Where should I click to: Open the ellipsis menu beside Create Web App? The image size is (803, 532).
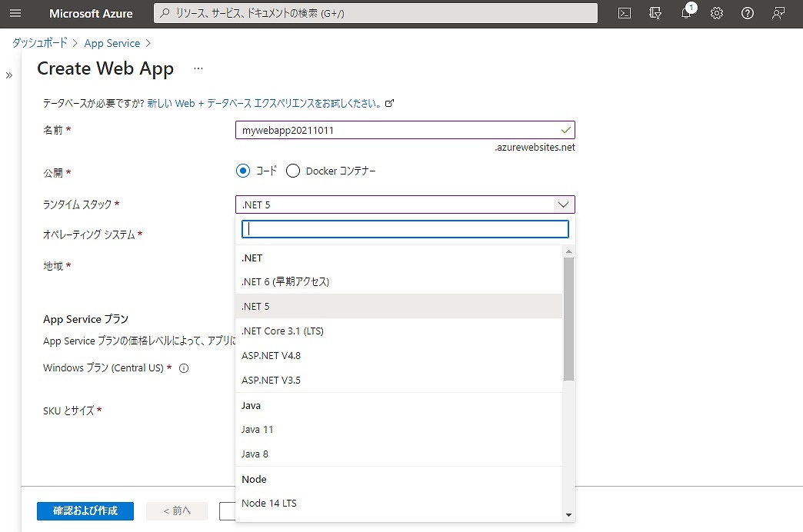(x=198, y=68)
